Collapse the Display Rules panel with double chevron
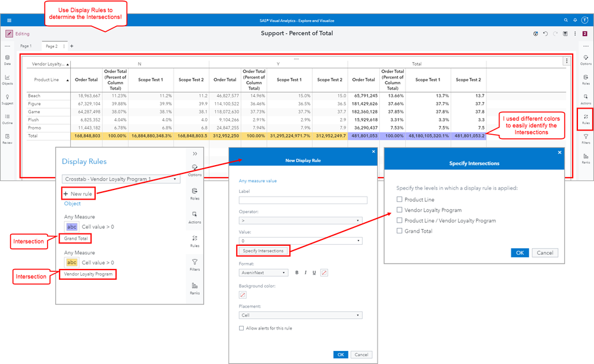Screen dimensions: 594x364 click(194, 154)
